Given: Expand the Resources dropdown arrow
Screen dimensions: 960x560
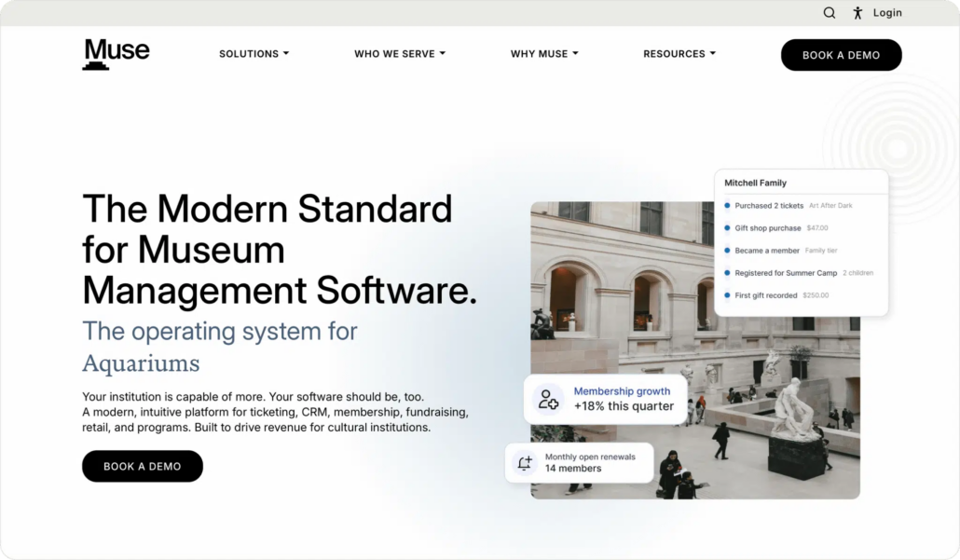Looking at the screenshot, I should (x=713, y=54).
